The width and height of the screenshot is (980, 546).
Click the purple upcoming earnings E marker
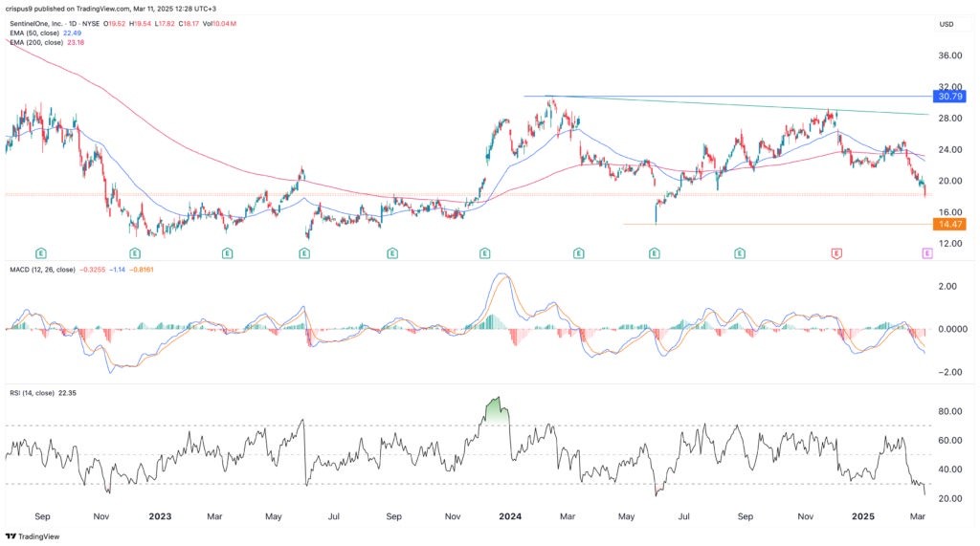926,253
